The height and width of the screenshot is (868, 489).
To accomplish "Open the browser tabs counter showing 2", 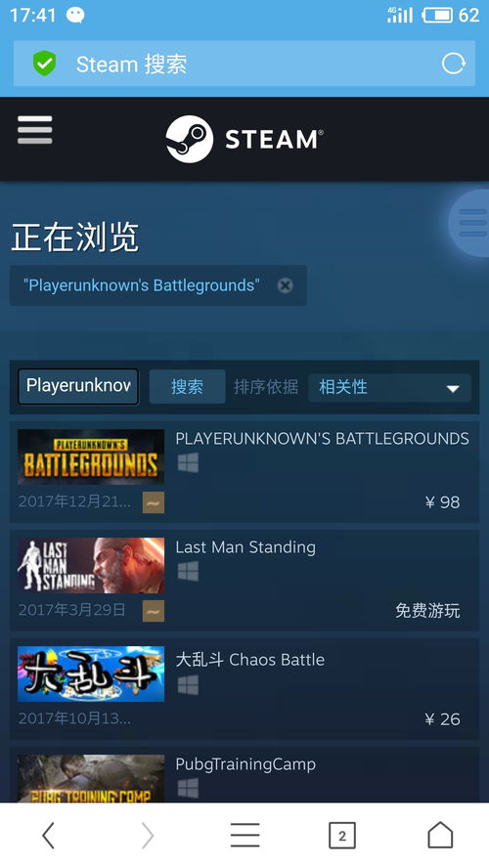I will (341, 836).
